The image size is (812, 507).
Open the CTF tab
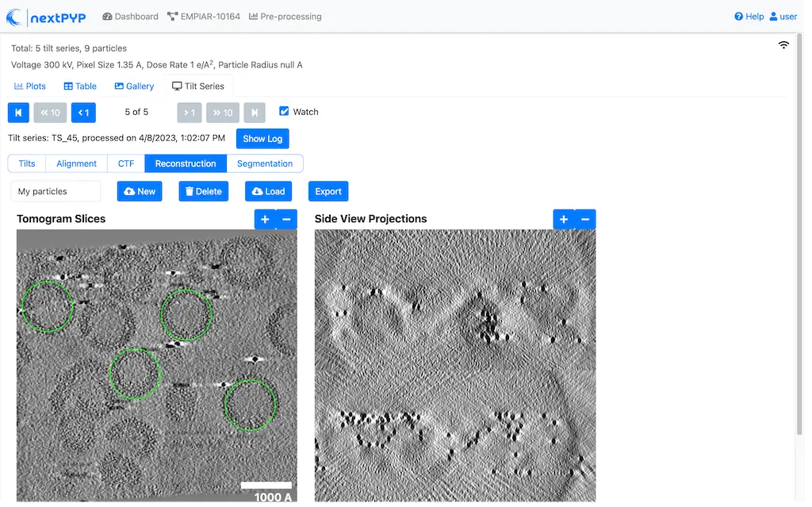coord(126,163)
